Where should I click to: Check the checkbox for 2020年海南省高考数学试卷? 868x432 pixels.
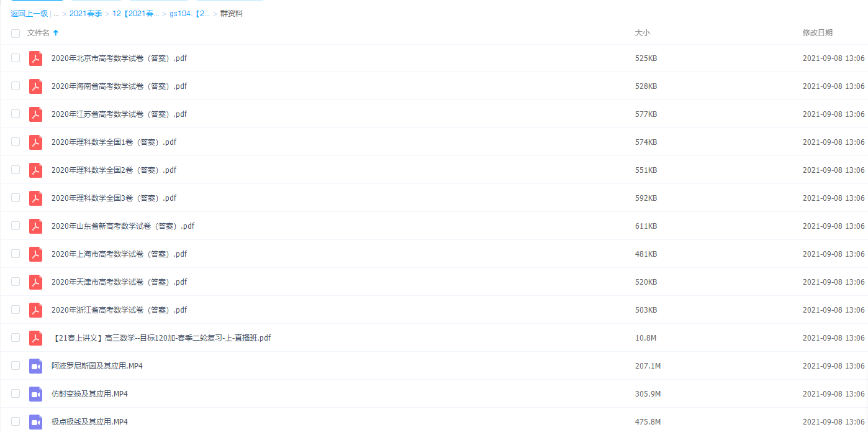(x=15, y=86)
